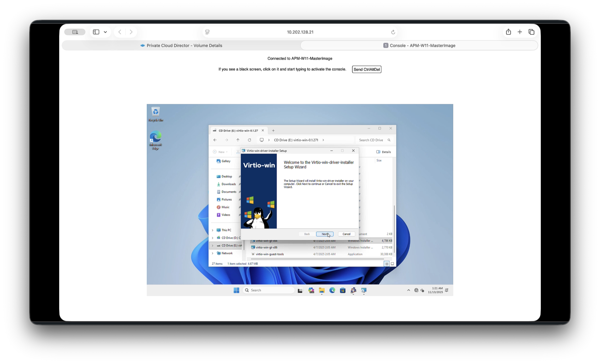
Task: Select the Console APM-W11-MasterImage browser tab
Action: click(x=419, y=46)
